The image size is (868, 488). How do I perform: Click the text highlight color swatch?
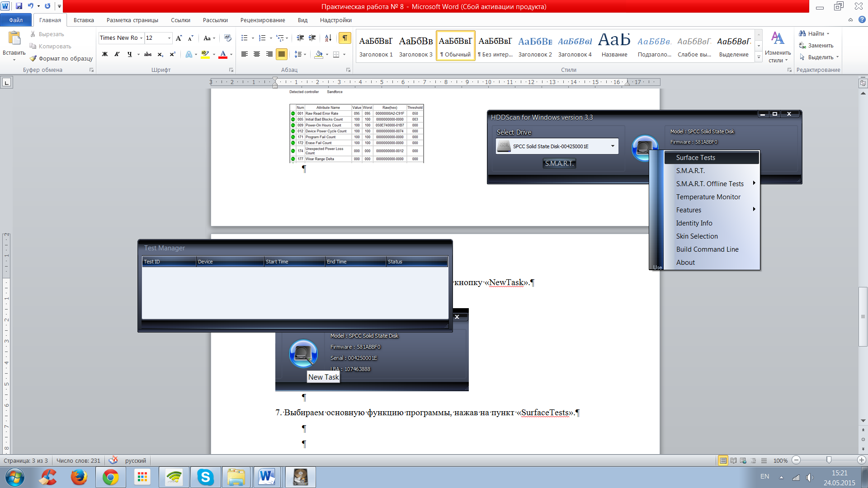pyautogui.click(x=205, y=54)
